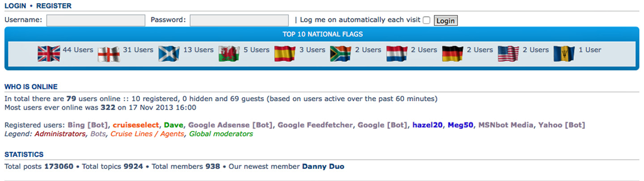
Task: View newest member Danny Duo's profile
Action: (323, 167)
